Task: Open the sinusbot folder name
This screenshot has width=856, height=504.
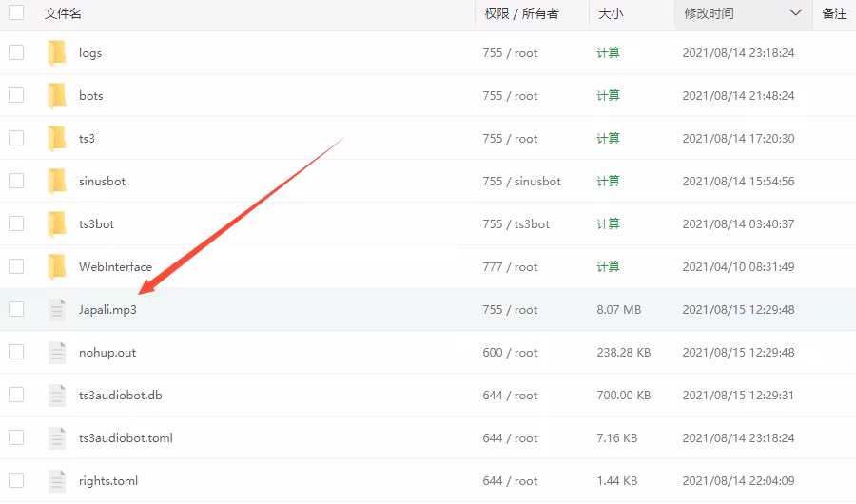Action: [x=102, y=182]
